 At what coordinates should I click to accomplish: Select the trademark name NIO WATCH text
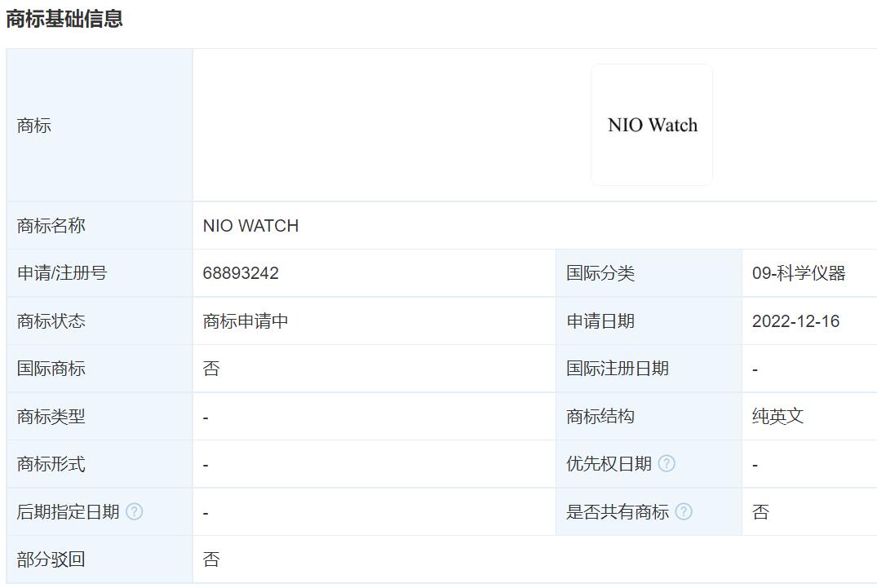point(250,226)
